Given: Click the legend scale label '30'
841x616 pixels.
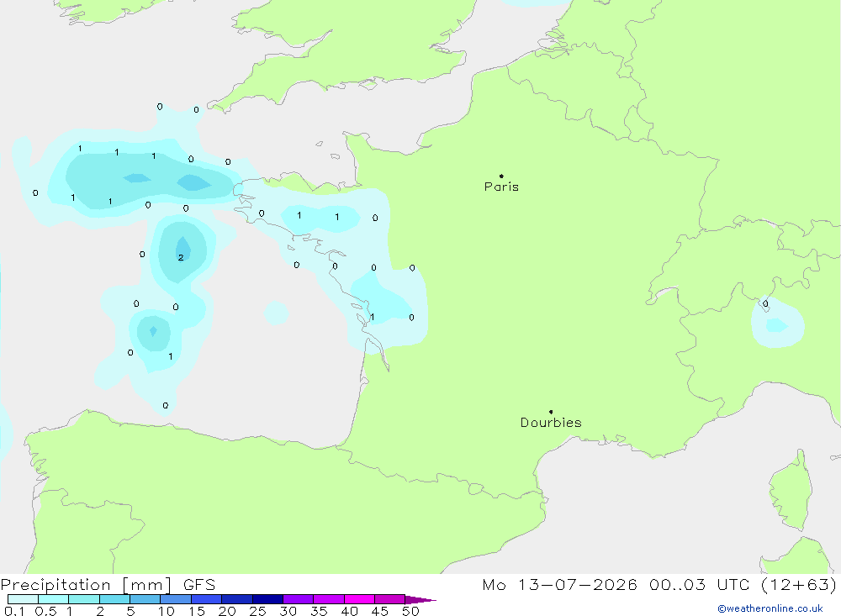Looking at the screenshot, I should tap(288, 611).
